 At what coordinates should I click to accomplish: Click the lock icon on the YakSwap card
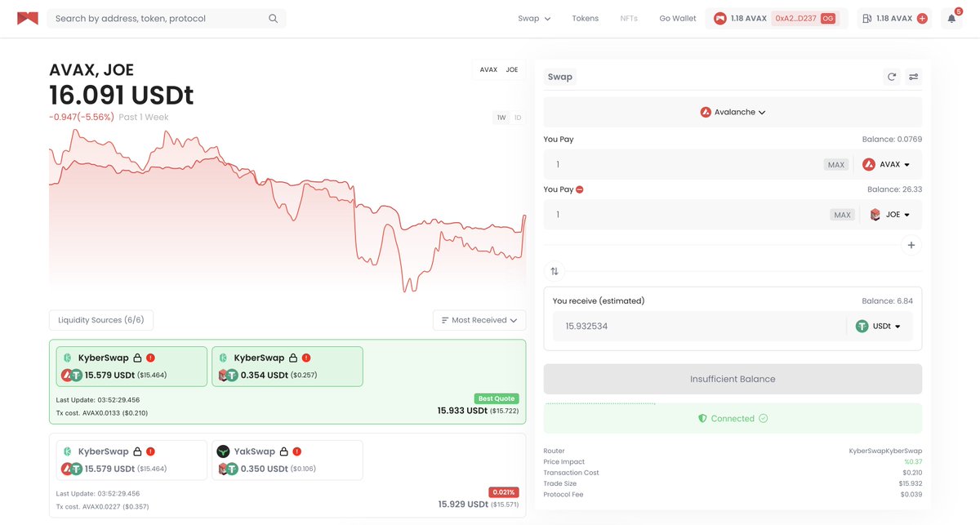point(283,452)
